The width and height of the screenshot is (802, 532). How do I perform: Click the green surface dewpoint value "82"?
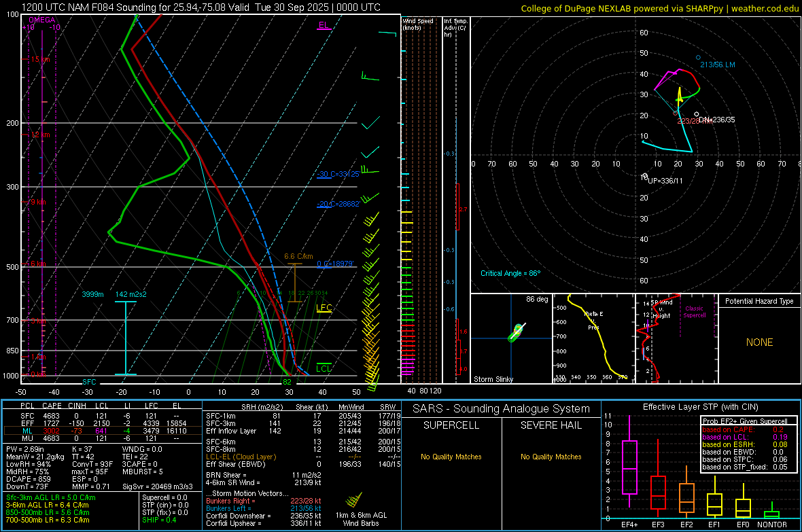tap(287, 382)
